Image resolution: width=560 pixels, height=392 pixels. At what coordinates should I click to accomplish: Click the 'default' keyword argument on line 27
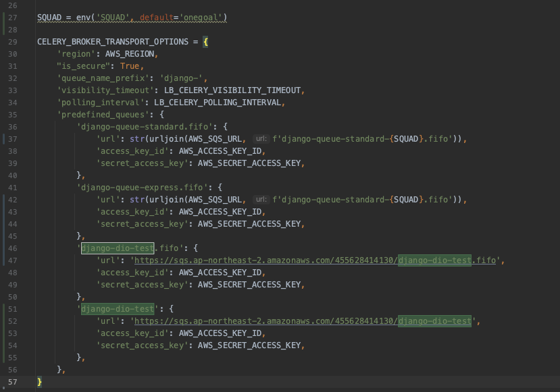[157, 18]
